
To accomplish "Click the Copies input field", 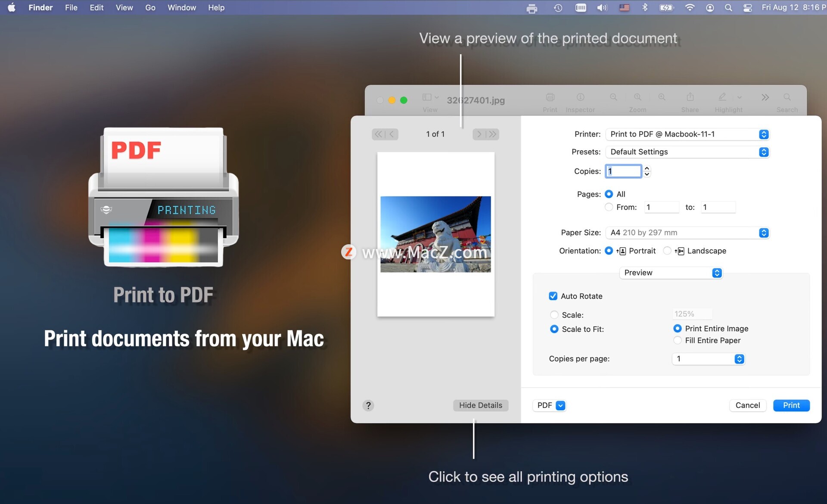I will point(623,171).
